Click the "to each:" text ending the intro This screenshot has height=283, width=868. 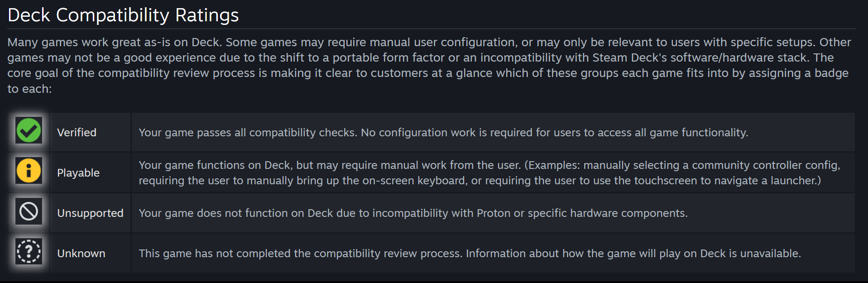click(29, 89)
